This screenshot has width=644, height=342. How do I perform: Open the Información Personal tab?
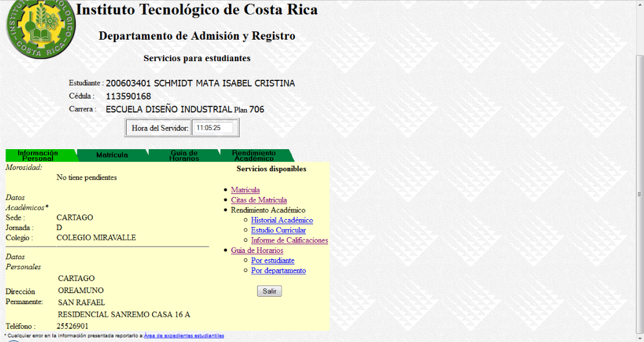click(41, 156)
